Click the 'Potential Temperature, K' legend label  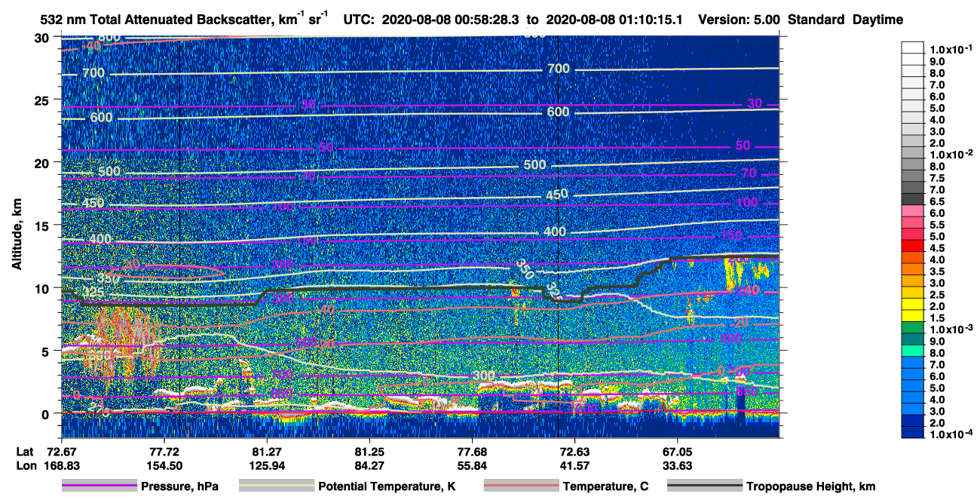387,487
